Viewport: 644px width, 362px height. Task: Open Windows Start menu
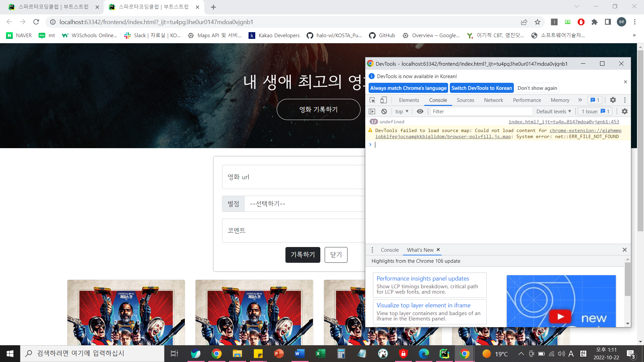pyautogui.click(x=10, y=354)
